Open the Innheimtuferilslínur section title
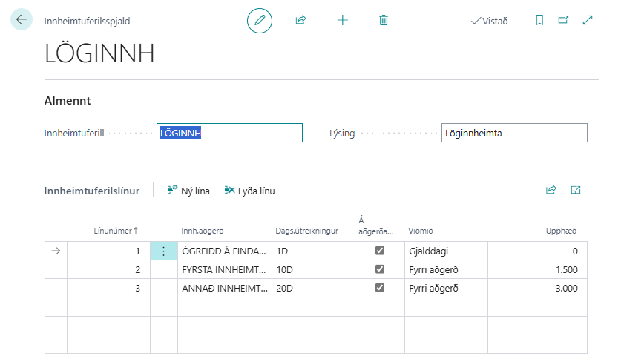The height and width of the screenshot is (362, 644). (92, 191)
